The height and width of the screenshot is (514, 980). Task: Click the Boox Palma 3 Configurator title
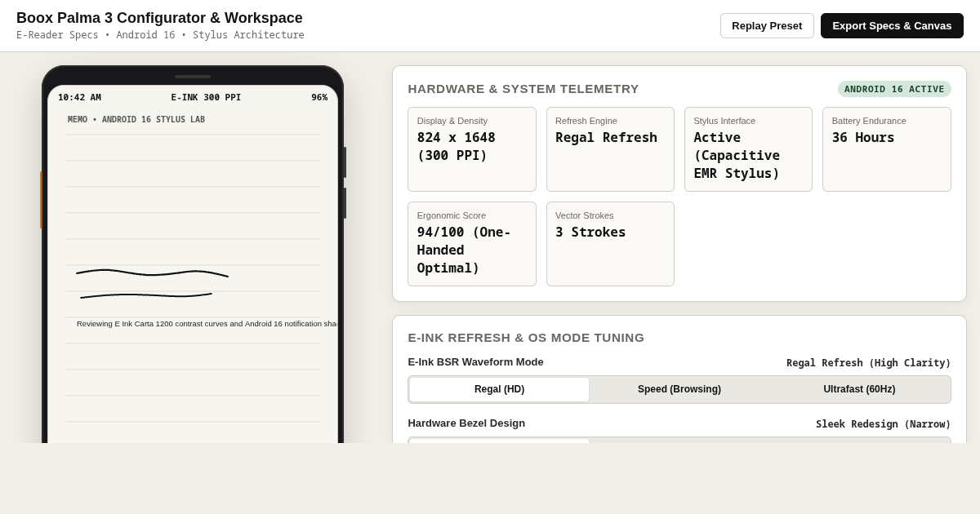click(x=159, y=18)
